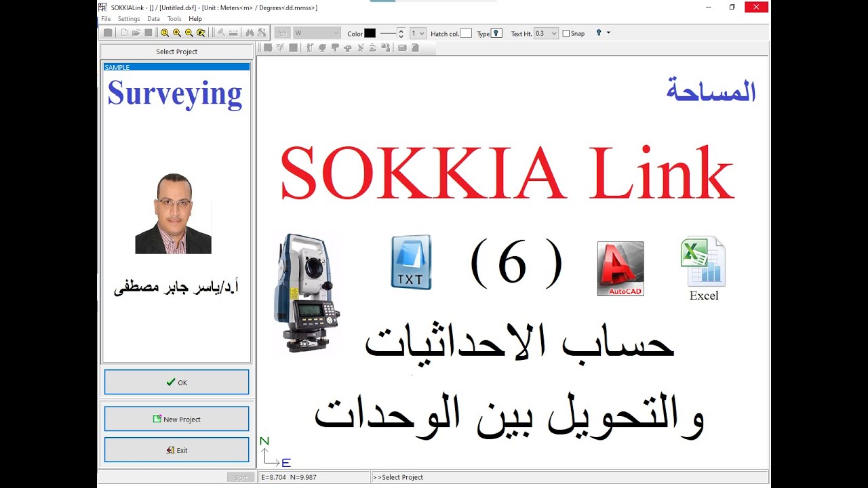The width and height of the screenshot is (868, 488).
Task: Click the pin icon right of Snap
Action: (x=598, y=33)
